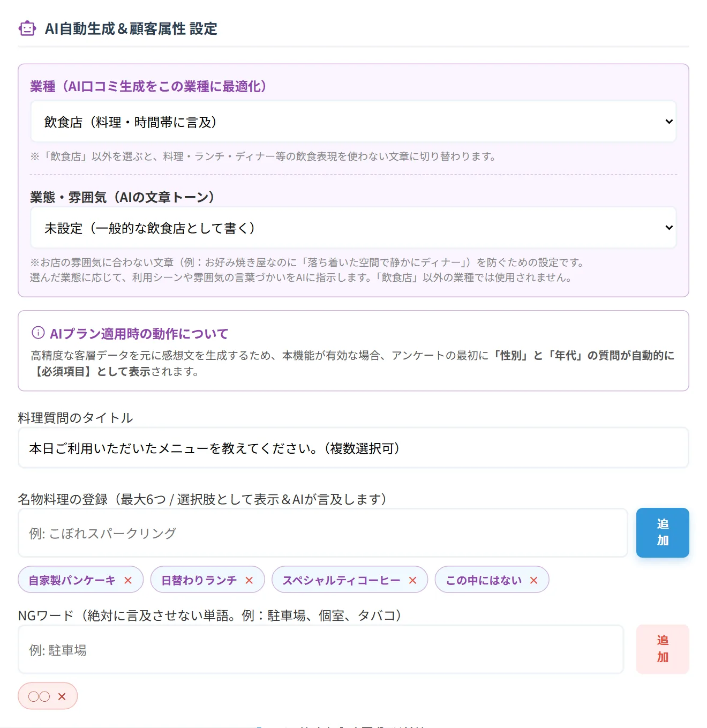Click the この中にはない tag text
Image resolution: width=707 pixels, height=728 pixels.
coord(484,580)
